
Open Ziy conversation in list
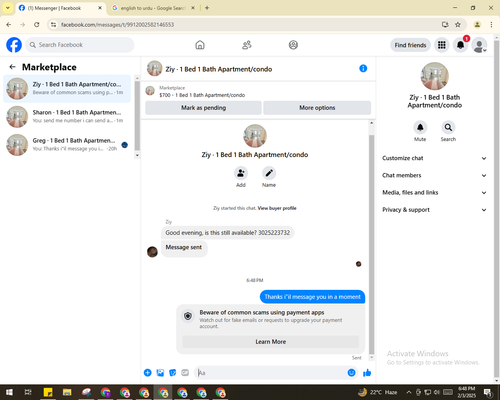pos(67,88)
